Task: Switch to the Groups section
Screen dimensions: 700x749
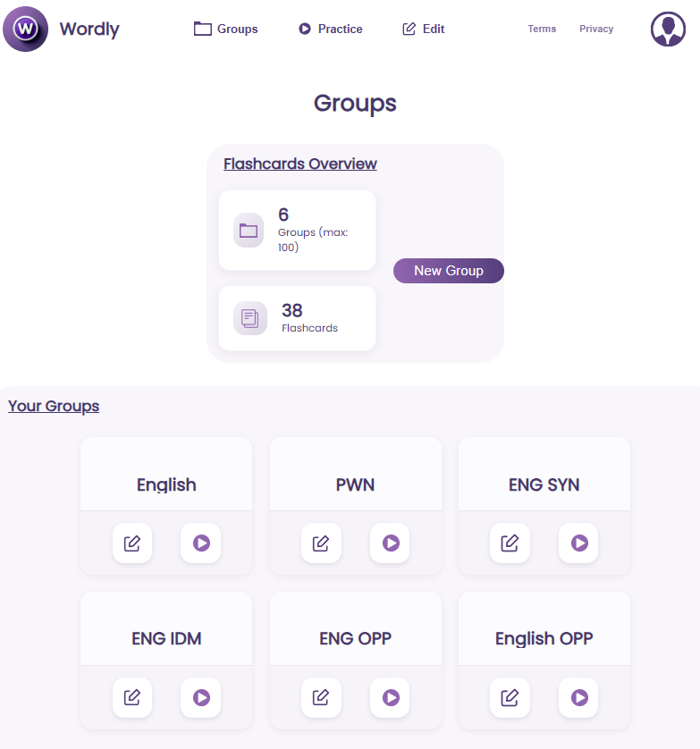Action: point(225,29)
